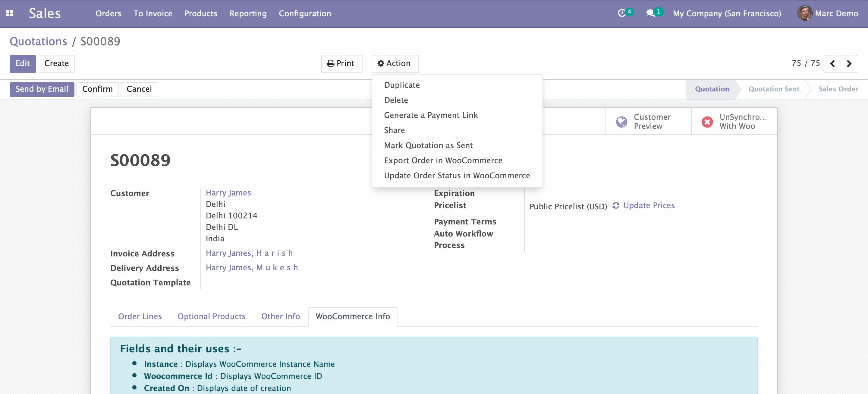This screenshot has height=394, width=868.
Task: Open the conversations chat bubble icon
Action: 650,13
